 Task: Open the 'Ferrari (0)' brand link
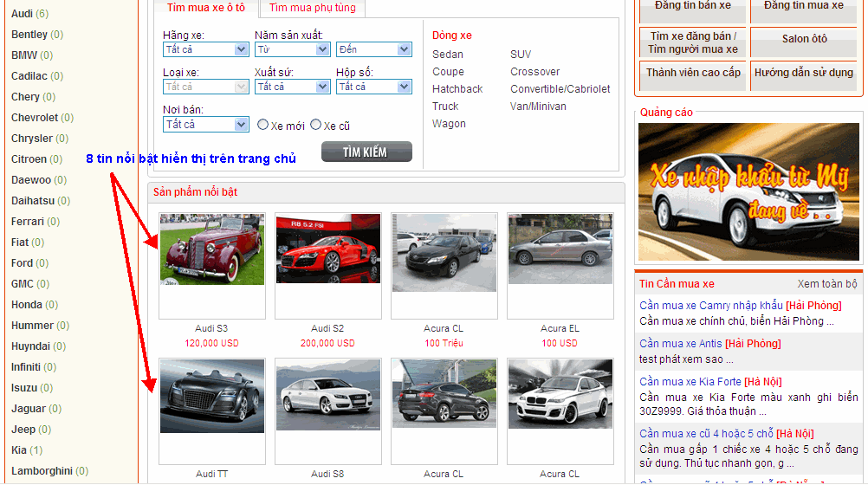point(36,222)
